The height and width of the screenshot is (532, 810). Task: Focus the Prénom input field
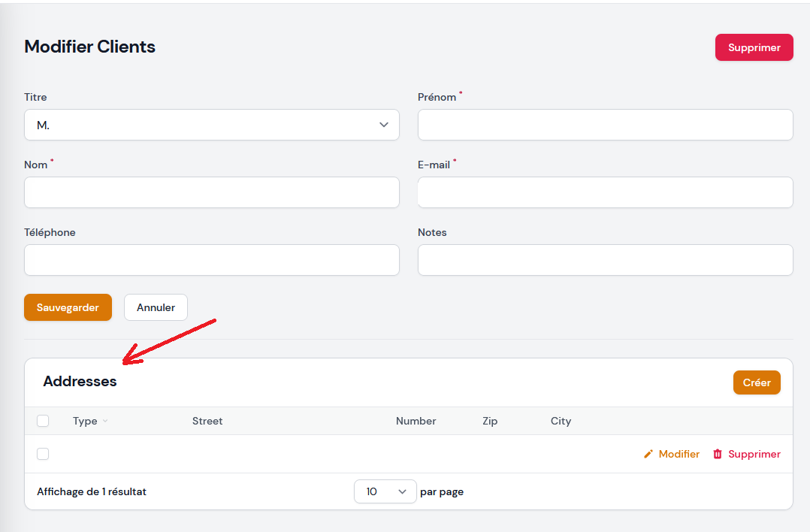pyautogui.click(x=605, y=125)
